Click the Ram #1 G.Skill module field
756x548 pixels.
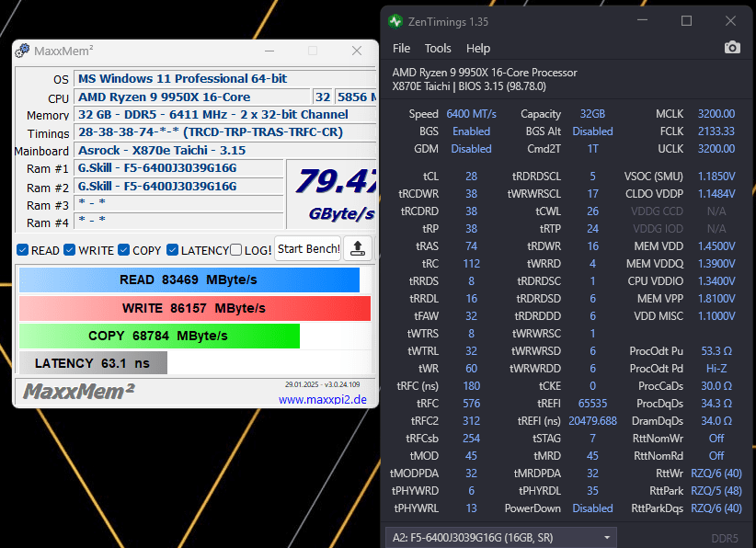click(178, 168)
